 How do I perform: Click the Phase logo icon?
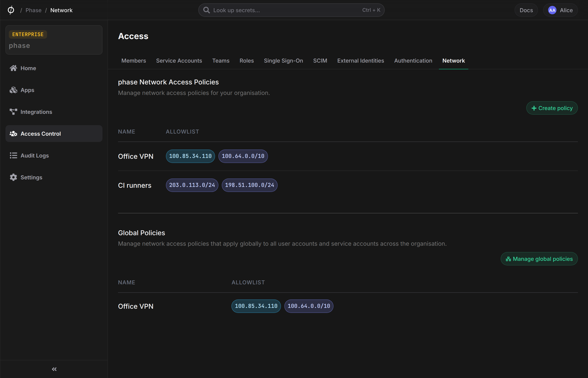click(11, 10)
